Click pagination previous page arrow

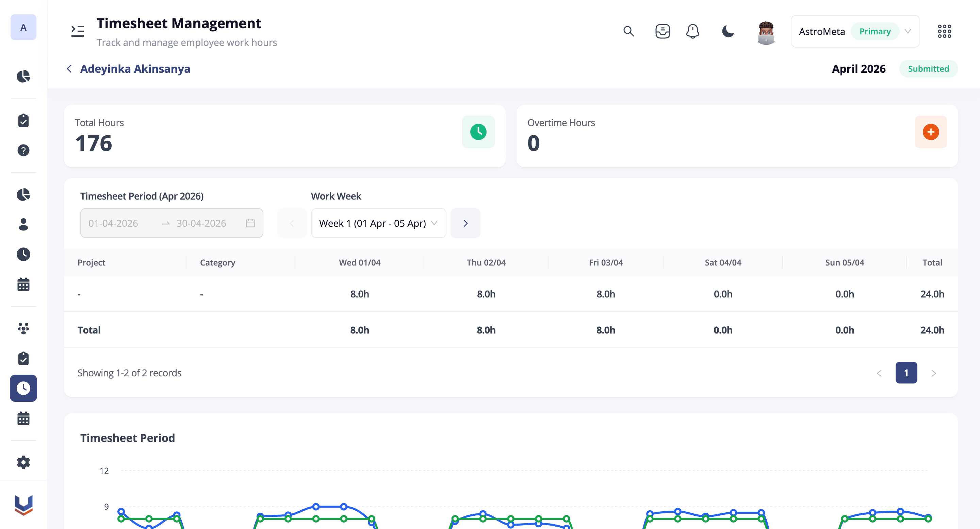point(879,373)
